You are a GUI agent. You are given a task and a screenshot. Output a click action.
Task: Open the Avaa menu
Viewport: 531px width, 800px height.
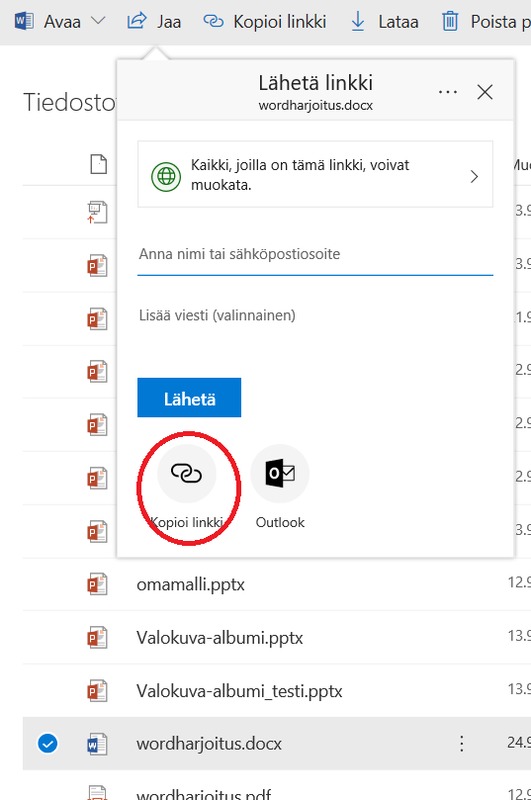pos(62,21)
